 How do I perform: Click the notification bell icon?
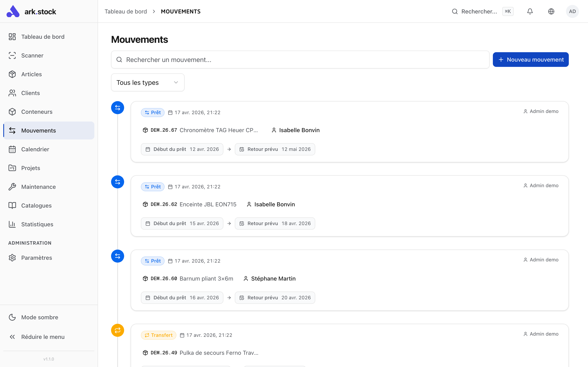click(530, 11)
